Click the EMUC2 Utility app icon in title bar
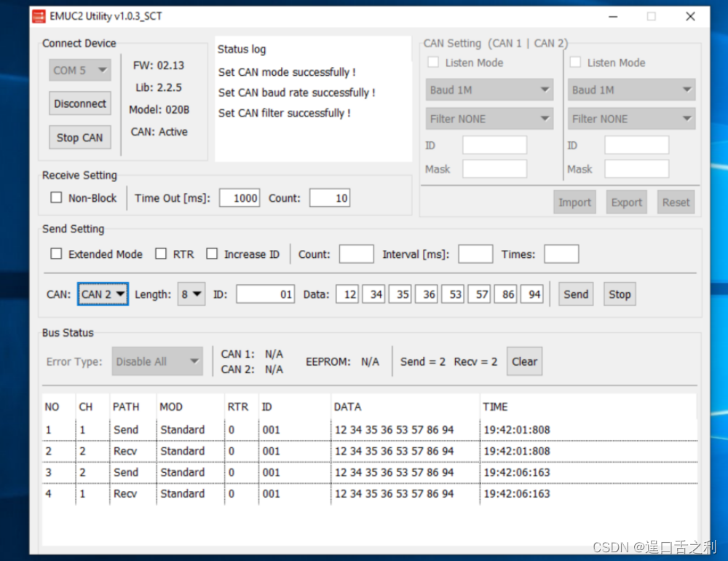 click(x=39, y=16)
